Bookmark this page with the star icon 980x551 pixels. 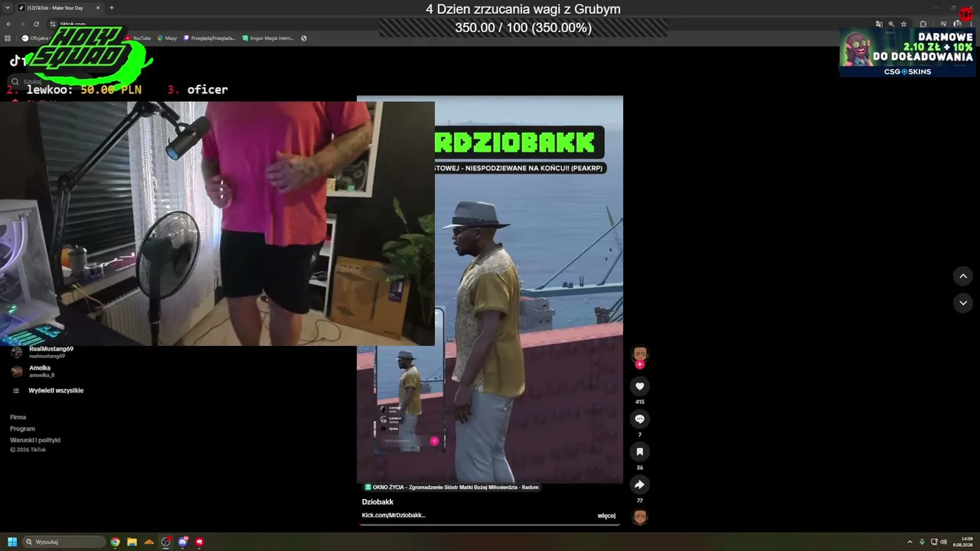[x=903, y=24]
